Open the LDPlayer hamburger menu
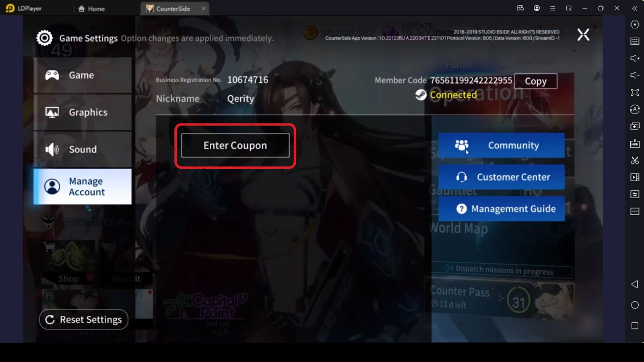Image resolution: width=644 pixels, height=362 pixels. coord(553,8)
